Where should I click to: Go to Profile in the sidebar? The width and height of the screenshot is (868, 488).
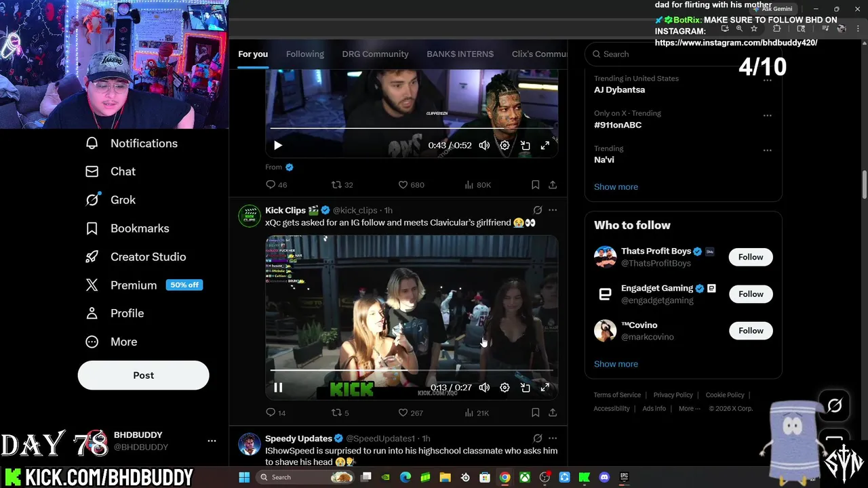click(x=115, y=313)
